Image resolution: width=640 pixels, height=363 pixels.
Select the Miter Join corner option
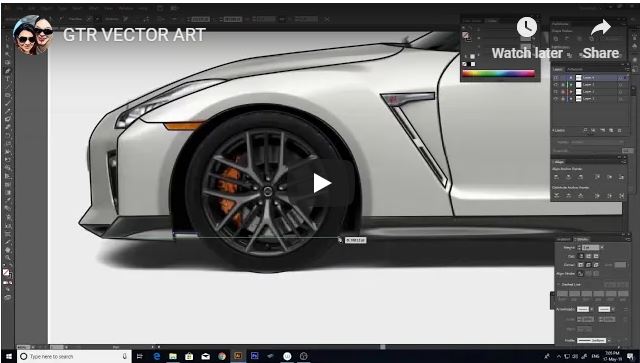pyautogui.click(x=581, y=265)
